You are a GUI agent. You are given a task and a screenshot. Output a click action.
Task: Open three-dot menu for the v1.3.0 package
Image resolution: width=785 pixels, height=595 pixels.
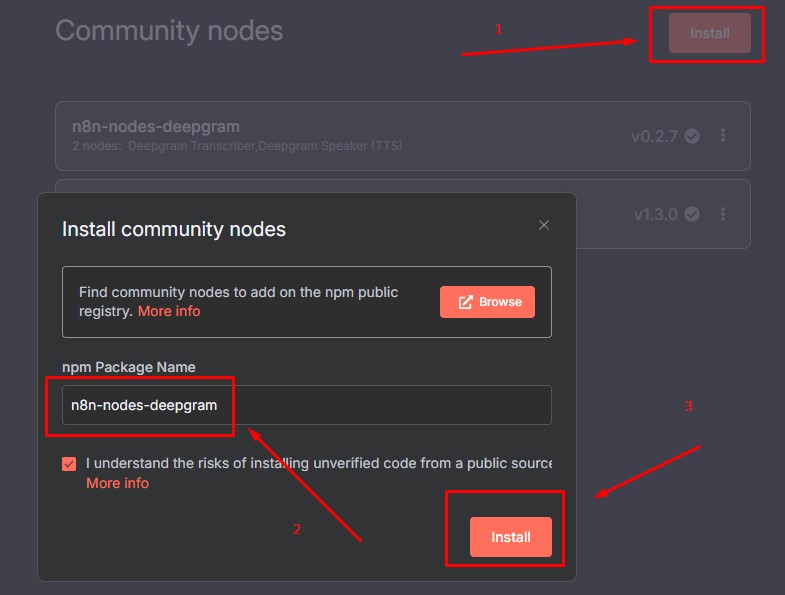[x=722, y=214]
